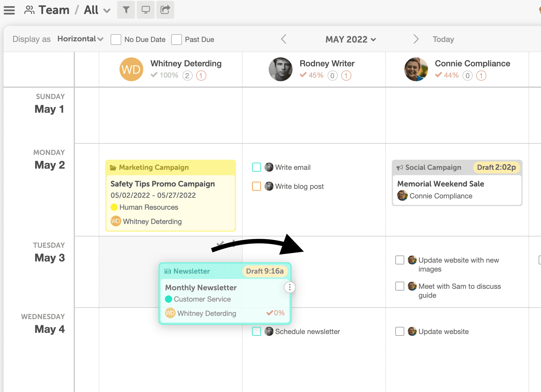The image size is (541, 392).
Task: Open the Horizontal display dropdown
Action: pos(81,39)
